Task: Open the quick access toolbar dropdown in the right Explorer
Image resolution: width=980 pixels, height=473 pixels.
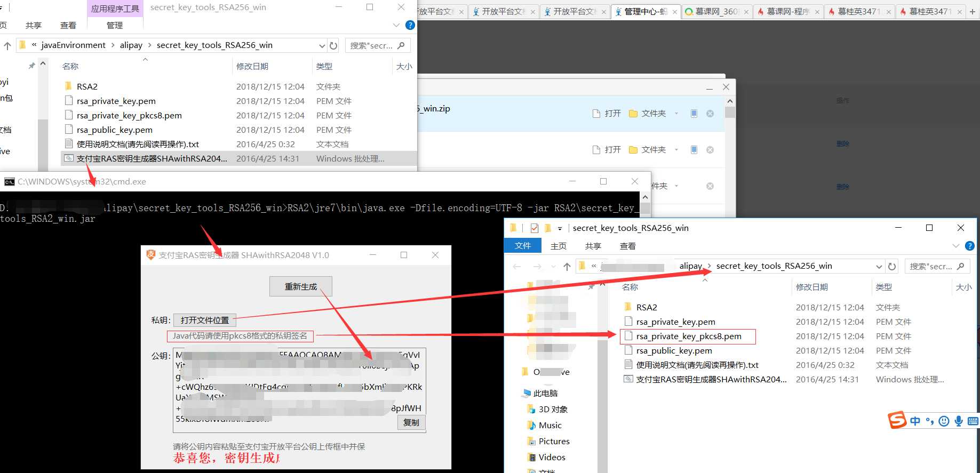Action: pos(560,228)
